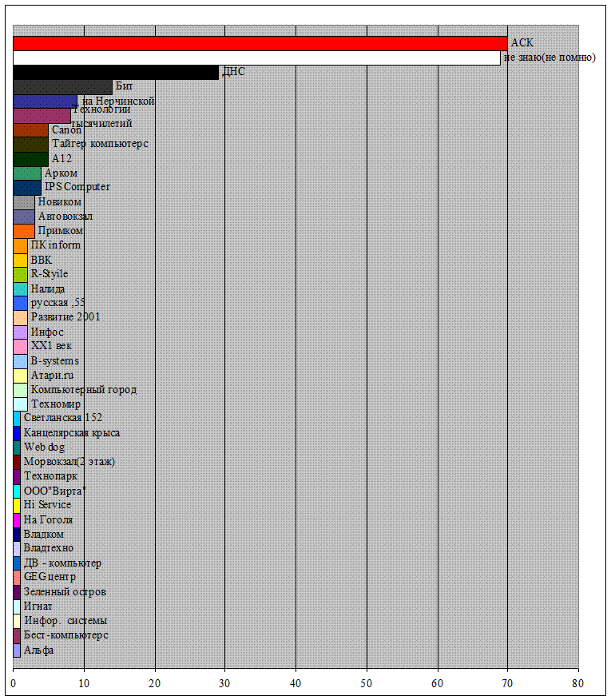Viewport: 611px width, 700px height.
Task: Click the 'Альфа' label
Action: (x=39, y=650)
